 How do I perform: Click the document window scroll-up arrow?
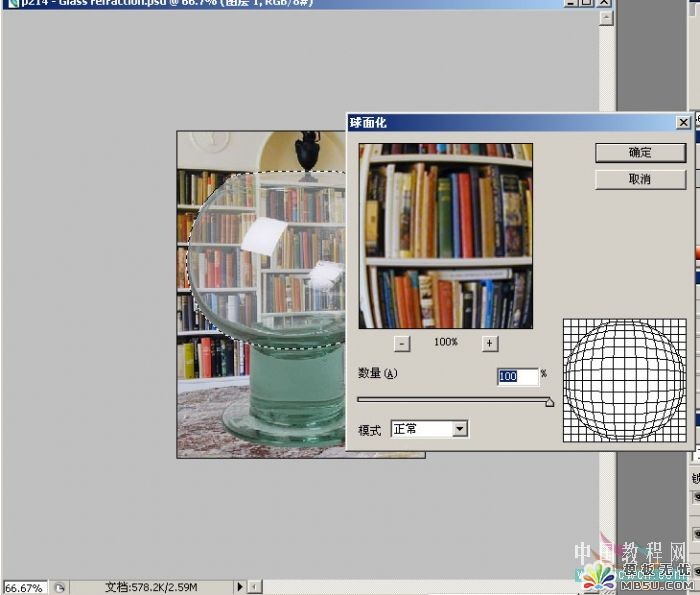pos(606,18)
